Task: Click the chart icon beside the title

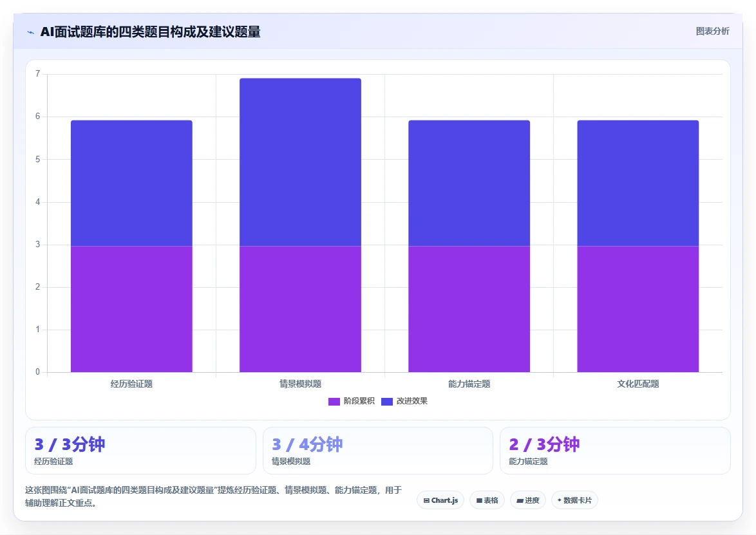Action: [31, 32]
